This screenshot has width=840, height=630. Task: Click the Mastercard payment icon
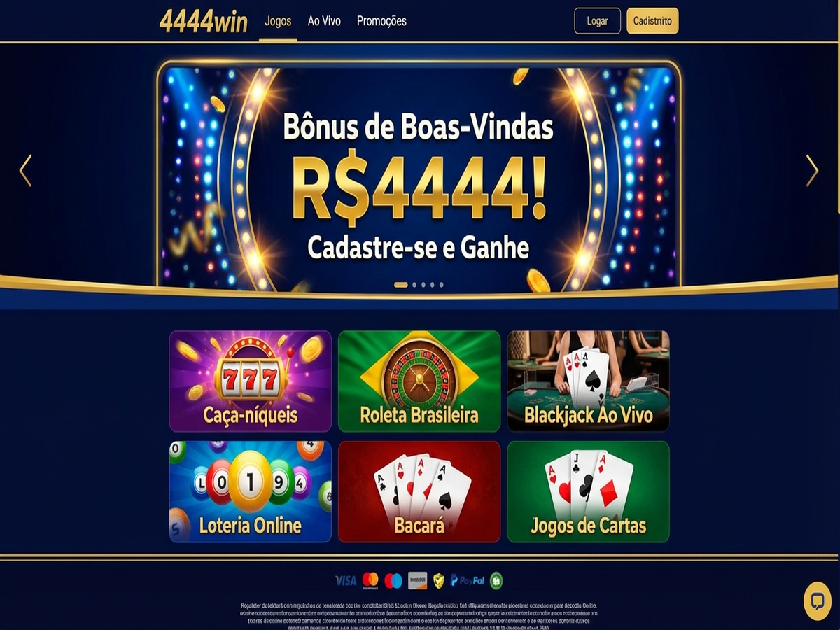point(371,580)
